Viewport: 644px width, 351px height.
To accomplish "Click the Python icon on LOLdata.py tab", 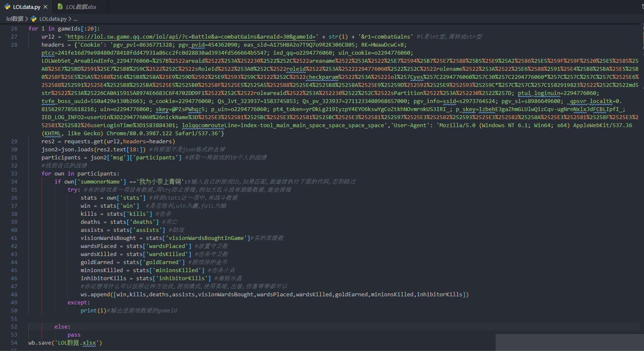I will pos(7,7).
